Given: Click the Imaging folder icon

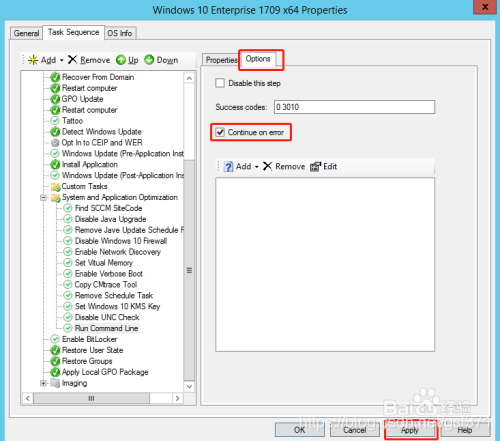Looking at the screenshot, I should 55,383.
